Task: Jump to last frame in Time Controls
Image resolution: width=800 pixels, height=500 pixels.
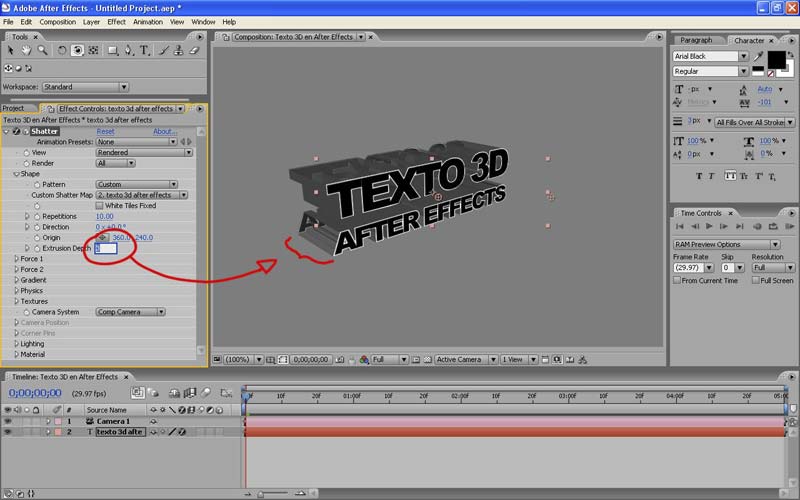Action: click(740, 226)
